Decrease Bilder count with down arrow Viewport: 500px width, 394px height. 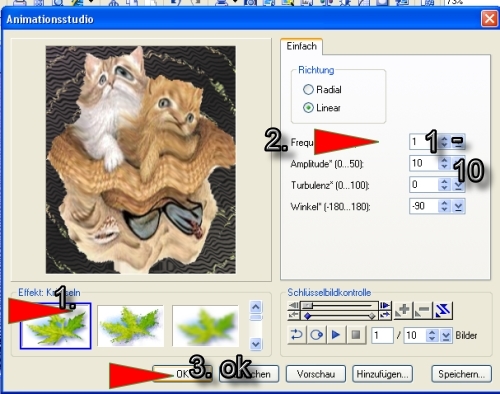coord(432,339)
